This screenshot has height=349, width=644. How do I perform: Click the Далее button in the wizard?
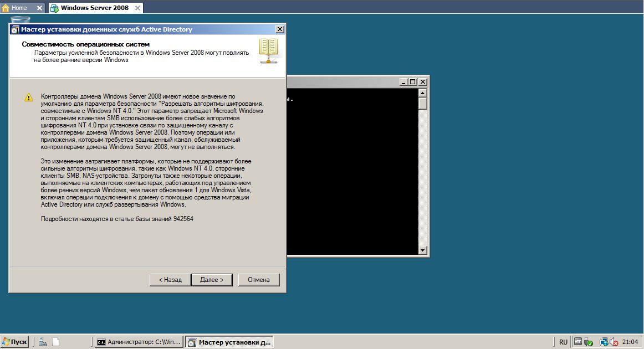pos(212,280)
